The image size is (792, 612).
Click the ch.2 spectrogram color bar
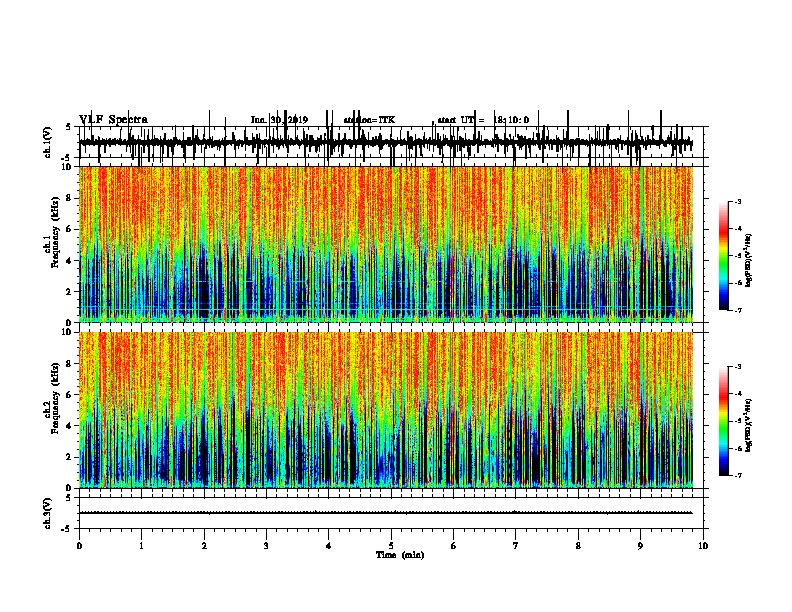pos(724,421)
